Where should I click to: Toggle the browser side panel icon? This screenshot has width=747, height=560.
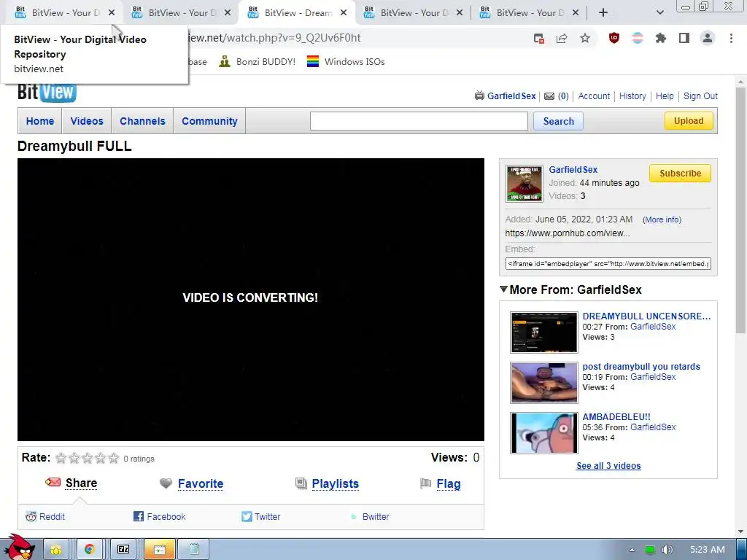click(x=684, y=38)
